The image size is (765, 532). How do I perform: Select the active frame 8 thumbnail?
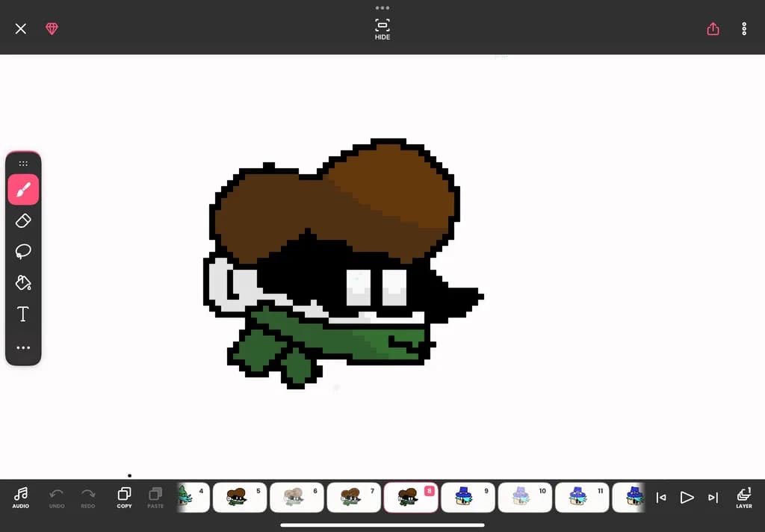pos(411,498)
